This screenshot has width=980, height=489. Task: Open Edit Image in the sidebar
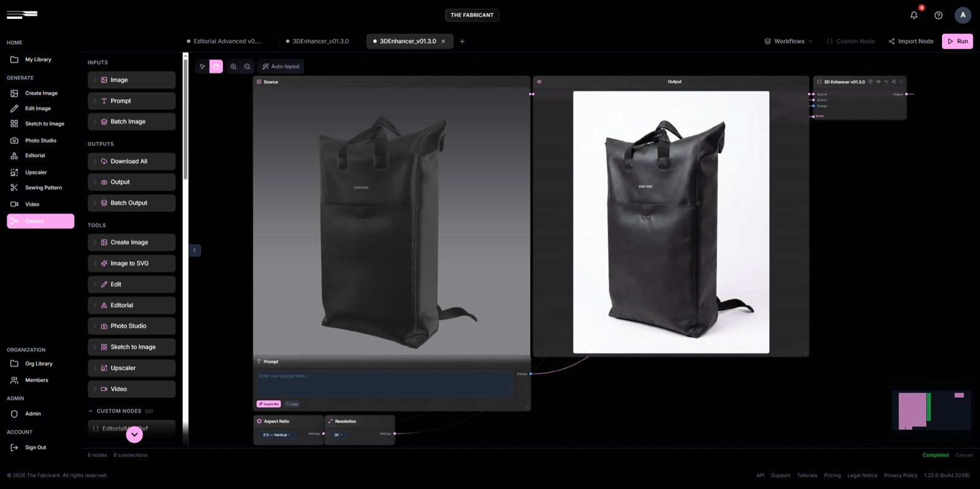click(x=38, y=108)
